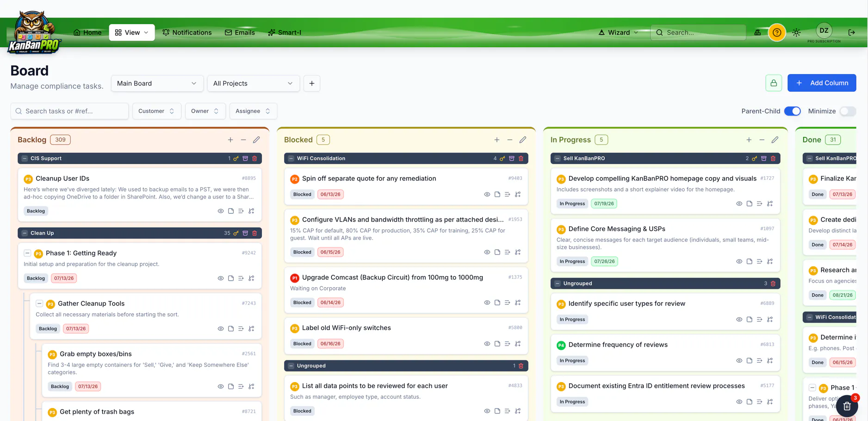Open the Main Board dropdown

click(157, 83)
